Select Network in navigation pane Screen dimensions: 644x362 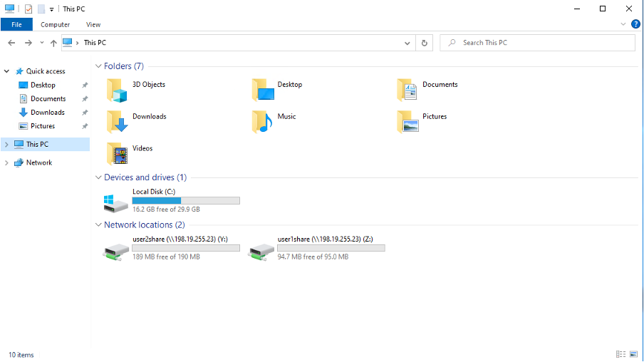(39, 162)
